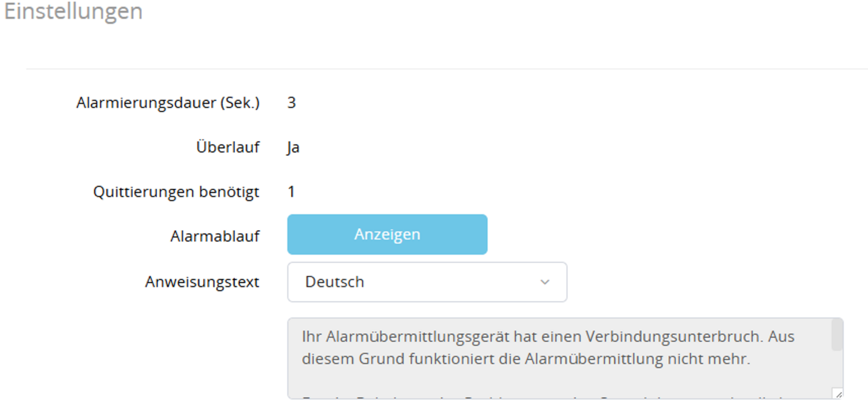Select the Anweisungstext label
The image size is (868, 408).
click(202, 282)
